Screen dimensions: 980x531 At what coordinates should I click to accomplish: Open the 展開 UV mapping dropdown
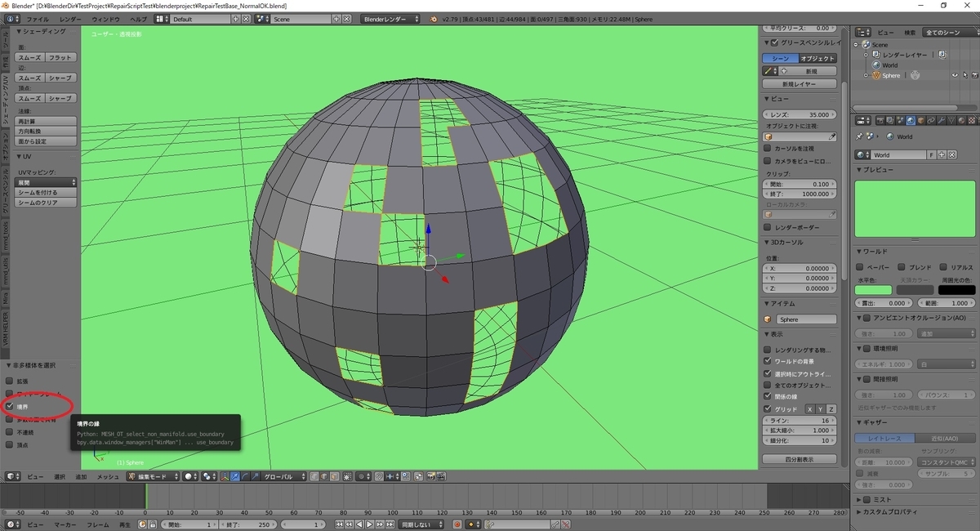pyautogui.click(x=47, y=182)
